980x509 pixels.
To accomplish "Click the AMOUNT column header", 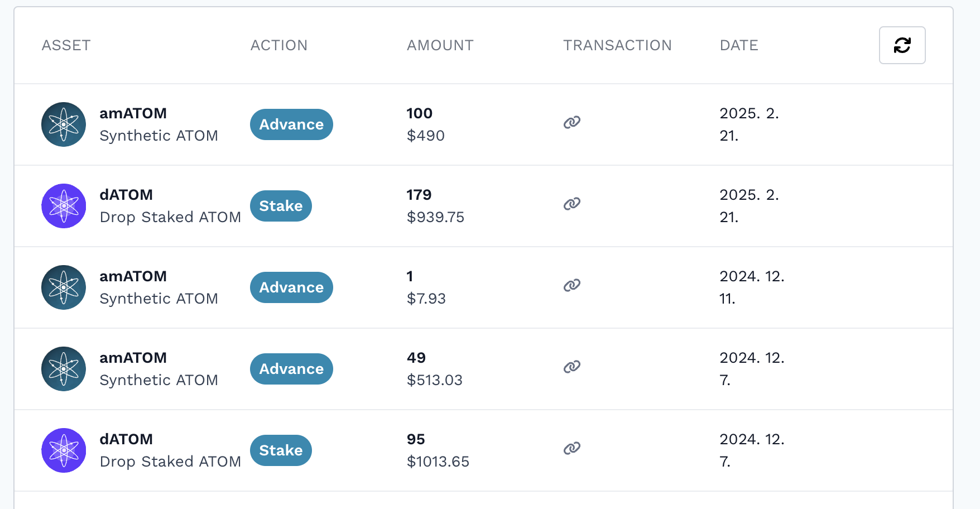I will click(x=440, y=45).
